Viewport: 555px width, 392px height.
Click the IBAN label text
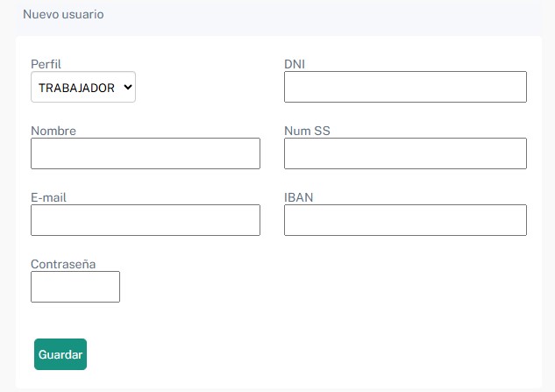(x=299, y=197)
